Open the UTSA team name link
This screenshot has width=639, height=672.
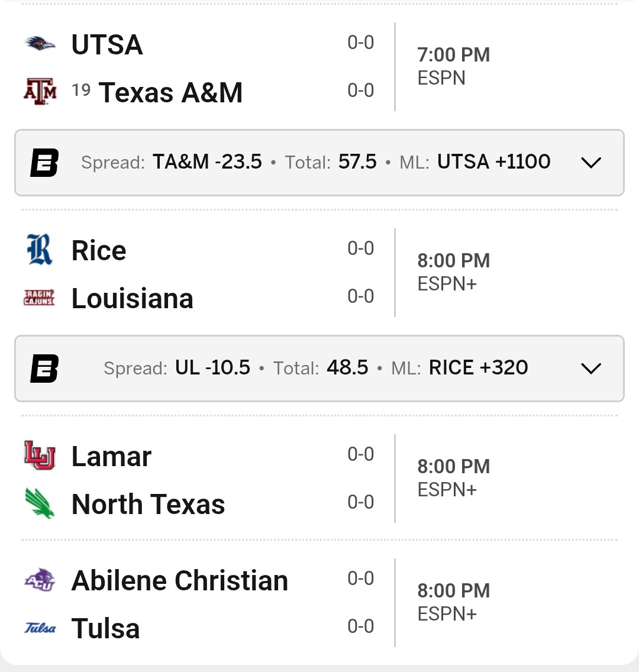click(x=107, y=44)
